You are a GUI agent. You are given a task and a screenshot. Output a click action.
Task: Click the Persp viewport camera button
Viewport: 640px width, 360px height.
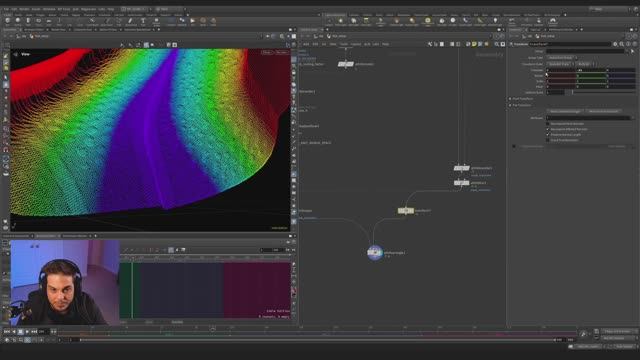pos(267,53)
